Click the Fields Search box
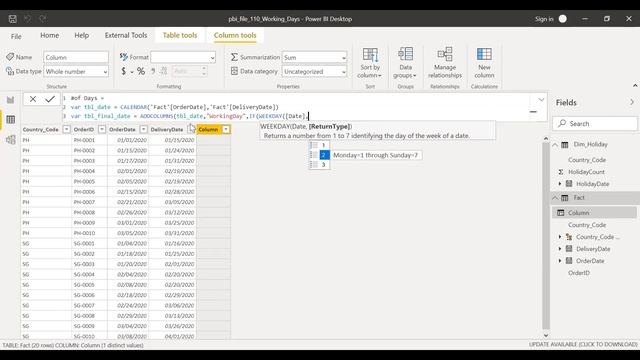 tap(594, 123)
